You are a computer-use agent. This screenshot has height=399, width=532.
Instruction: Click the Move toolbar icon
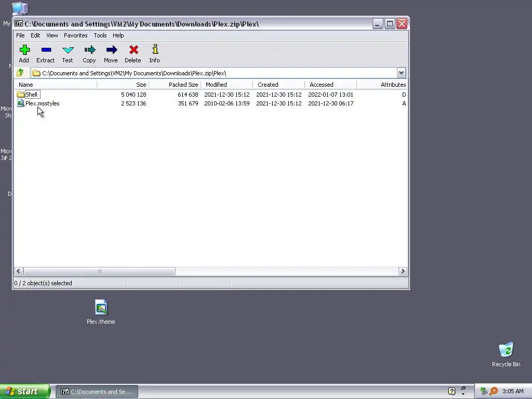(111, 50)
